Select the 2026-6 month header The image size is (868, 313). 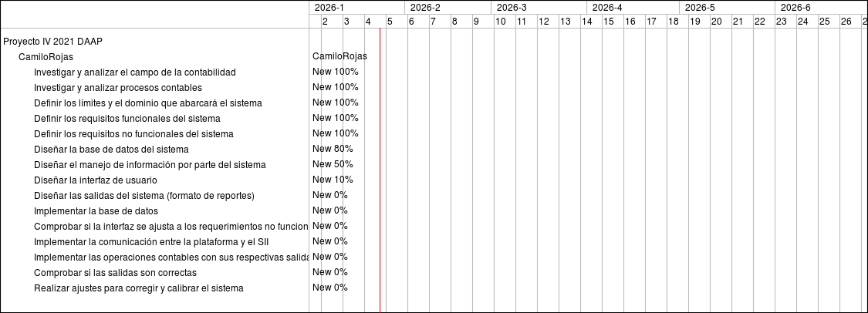pyautogui.click(x=795, y=8)
